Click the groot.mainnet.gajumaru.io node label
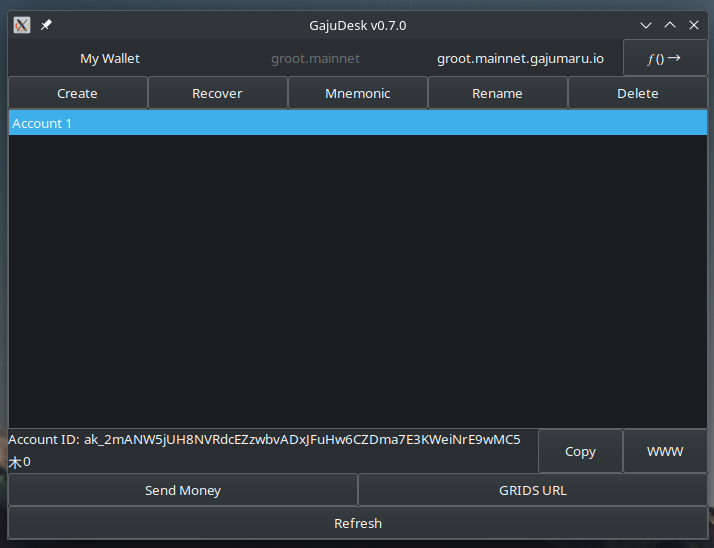 tap(520, 59)
